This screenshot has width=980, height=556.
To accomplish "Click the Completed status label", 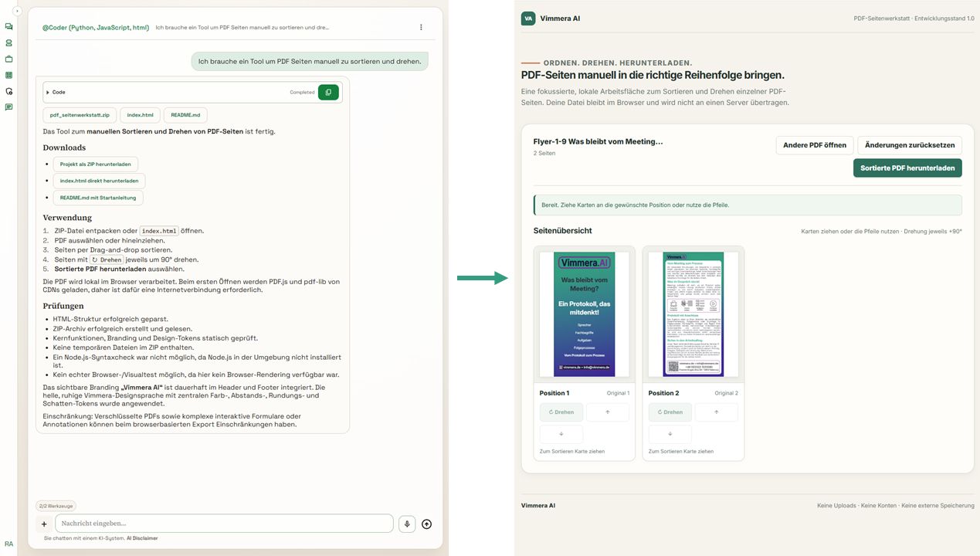I will point(302,93).
